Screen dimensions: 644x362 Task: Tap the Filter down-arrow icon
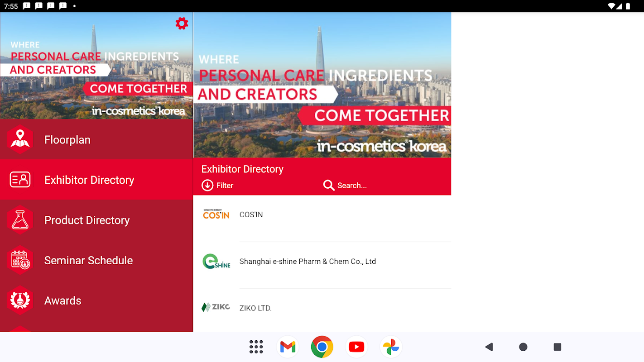[x=207, y=186]
